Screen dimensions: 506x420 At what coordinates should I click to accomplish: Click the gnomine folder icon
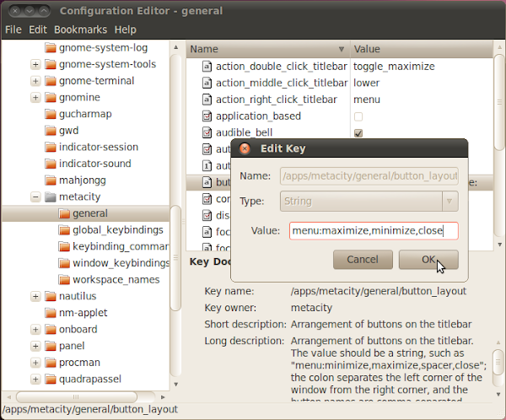(51, 97)
